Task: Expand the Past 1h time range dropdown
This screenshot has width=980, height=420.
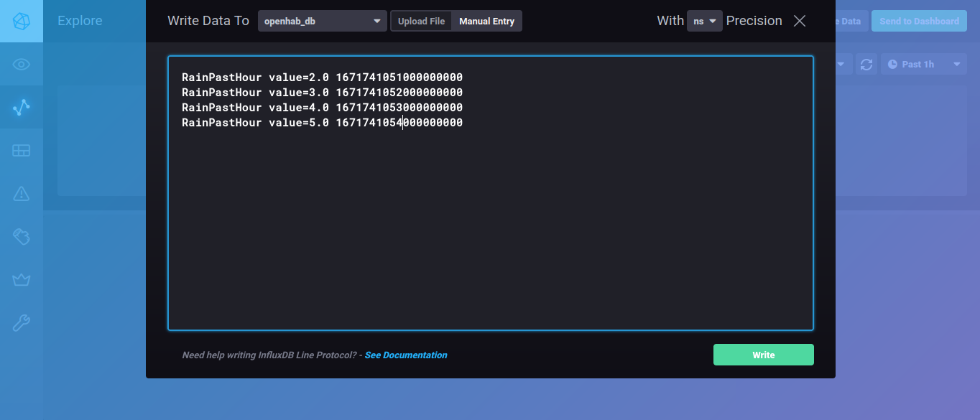Action: pos(923,65)
